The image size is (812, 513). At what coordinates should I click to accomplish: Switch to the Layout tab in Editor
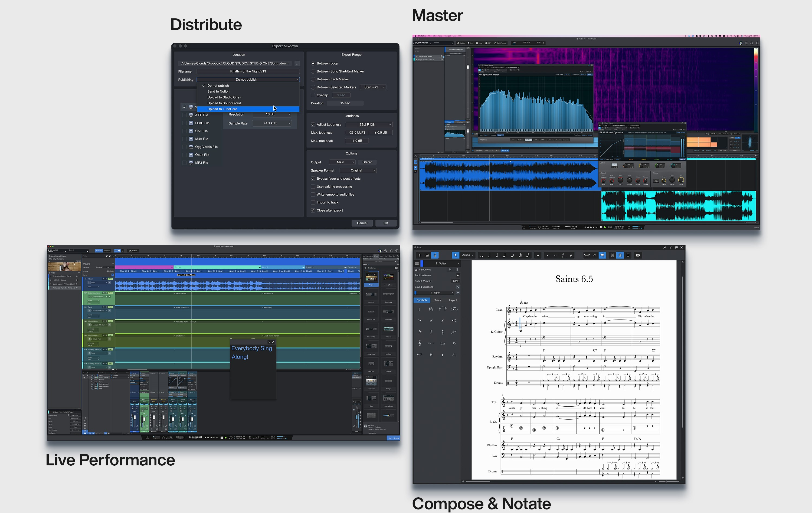[453, 300]
